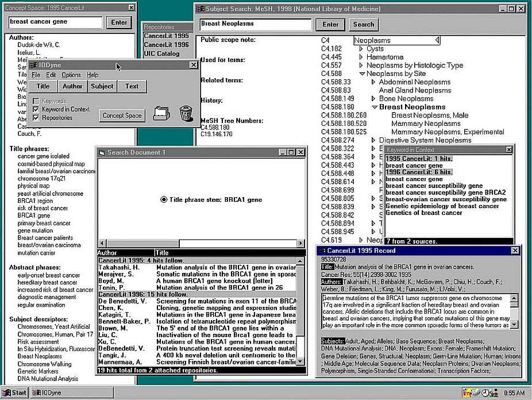Expand the Cysts tree node
This screenshot has width=532, height=400.
pos(361,49)
